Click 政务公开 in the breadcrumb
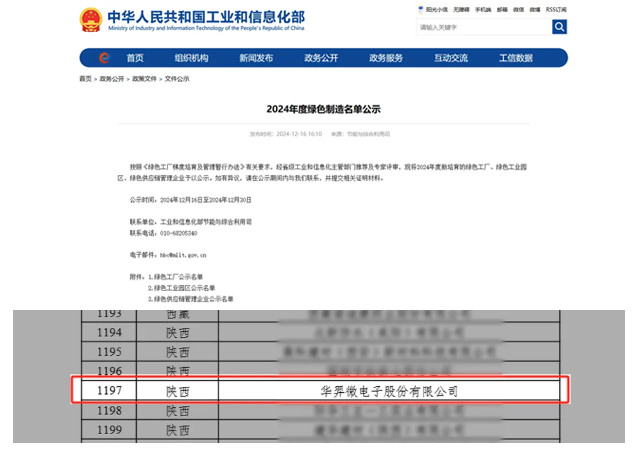 point(112,79)
